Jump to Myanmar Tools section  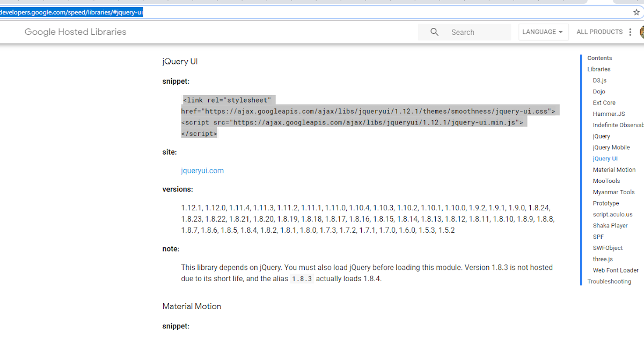pos(613,192)
